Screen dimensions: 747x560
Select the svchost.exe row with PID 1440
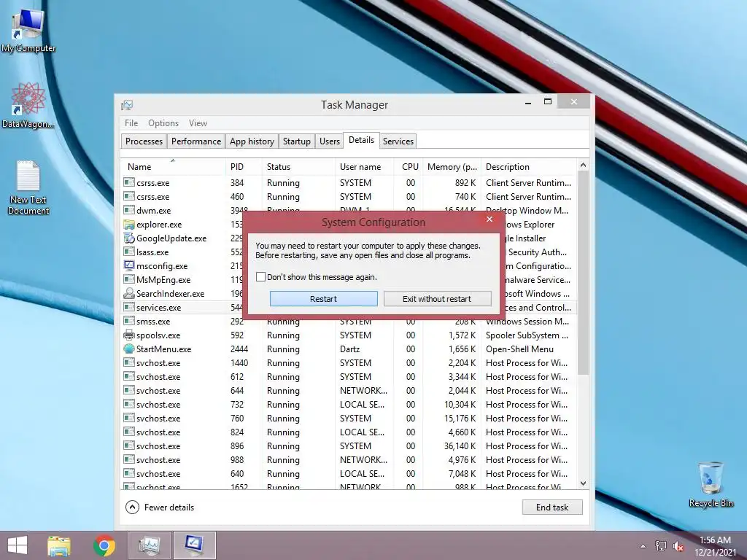[x=348, y=362]
